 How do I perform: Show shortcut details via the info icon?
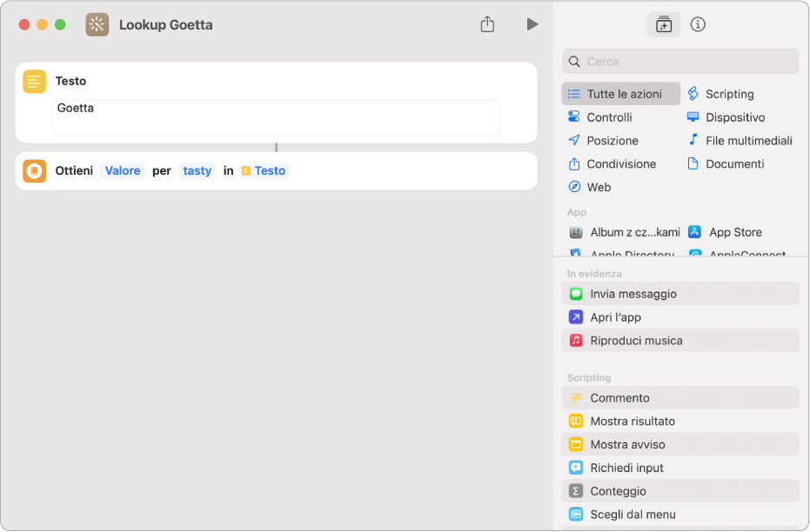pos(698,24)
